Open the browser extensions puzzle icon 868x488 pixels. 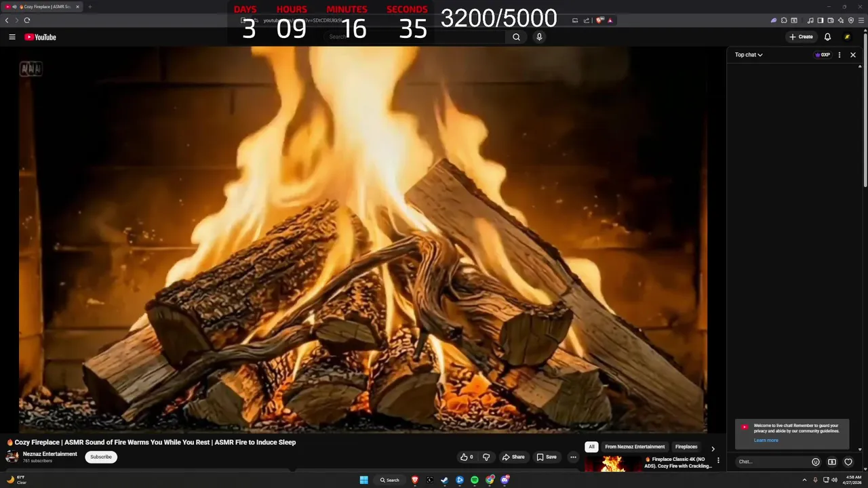[784, 20]
